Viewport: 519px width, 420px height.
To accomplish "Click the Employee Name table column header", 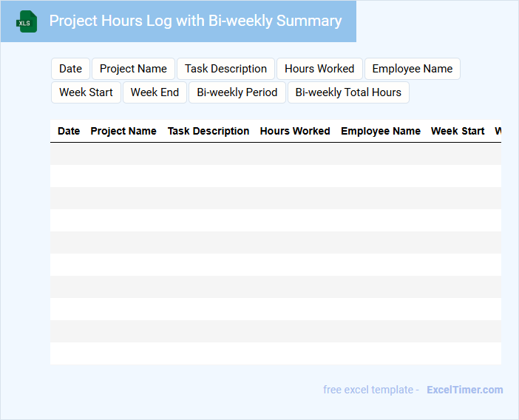I will 381,131.
